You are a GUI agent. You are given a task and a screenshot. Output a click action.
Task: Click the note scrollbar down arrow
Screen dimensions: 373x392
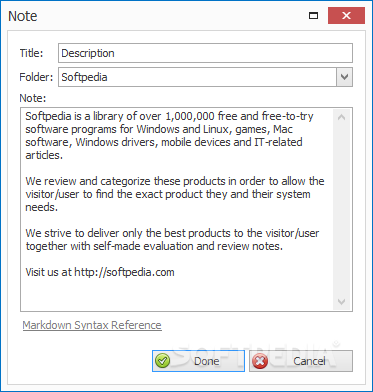point(341,302)
